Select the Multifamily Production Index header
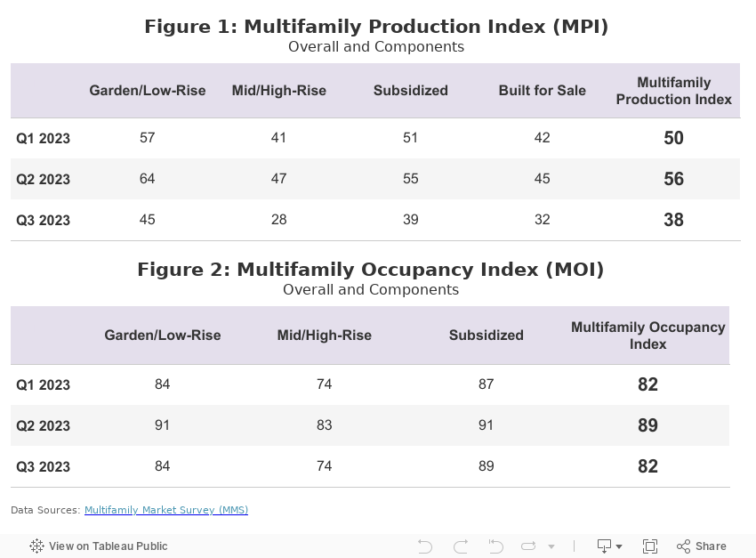Screen dimensions: 756x558 pyautogui.click(x=674, y=91)
